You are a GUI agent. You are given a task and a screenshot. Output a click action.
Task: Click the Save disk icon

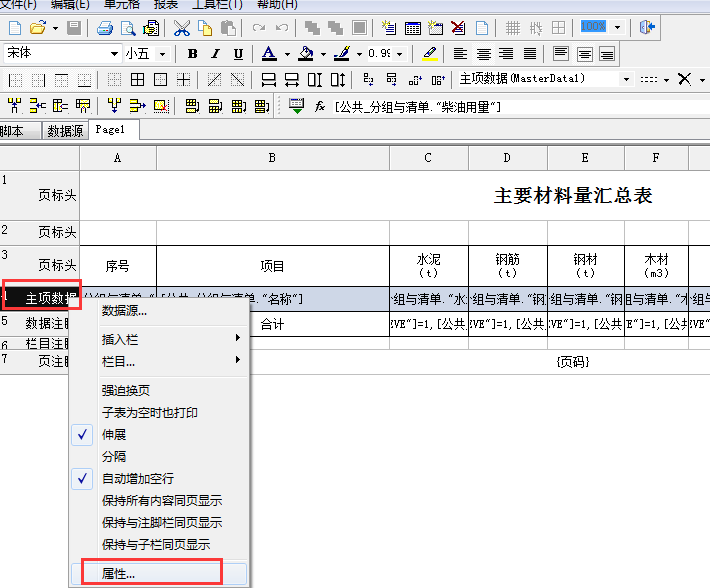(75, 28)
